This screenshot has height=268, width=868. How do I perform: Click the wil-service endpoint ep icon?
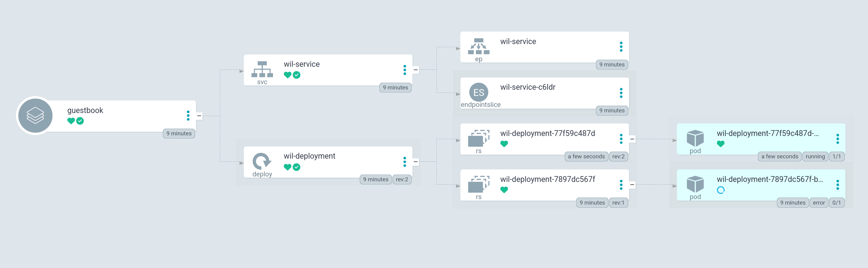tap(478, 47)
